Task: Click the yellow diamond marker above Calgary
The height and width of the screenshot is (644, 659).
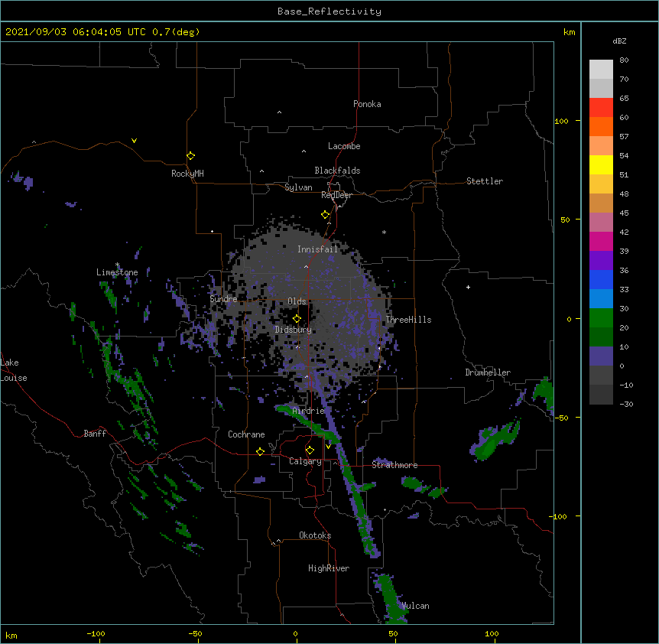Action: click(x=310, y=450)
